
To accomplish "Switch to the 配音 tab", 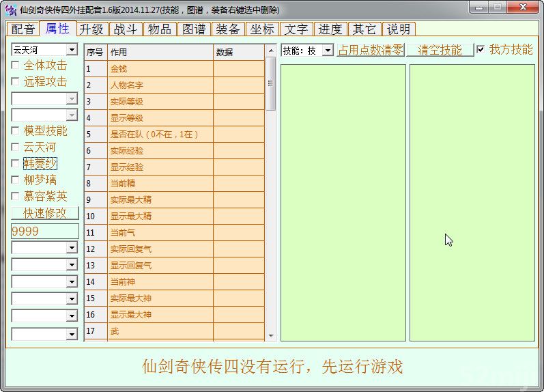I will point(23,29).
